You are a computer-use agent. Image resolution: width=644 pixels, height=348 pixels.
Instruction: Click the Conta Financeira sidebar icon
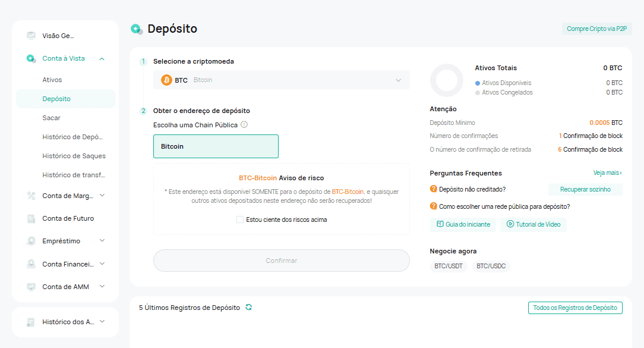coord(31,264)
